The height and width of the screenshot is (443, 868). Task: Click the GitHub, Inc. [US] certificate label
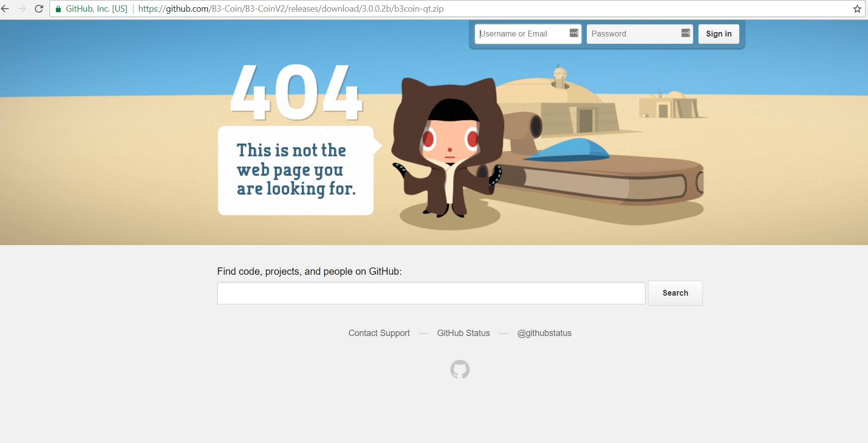[x=97, y=9]
